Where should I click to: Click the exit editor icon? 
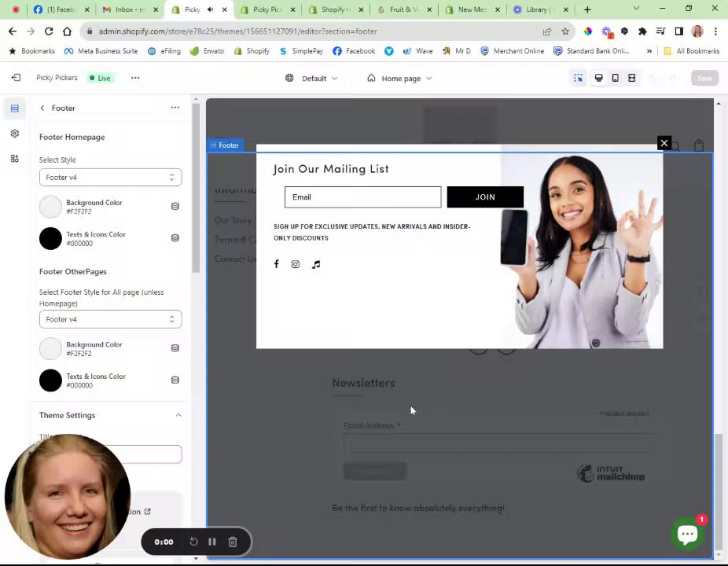point(16,78)
